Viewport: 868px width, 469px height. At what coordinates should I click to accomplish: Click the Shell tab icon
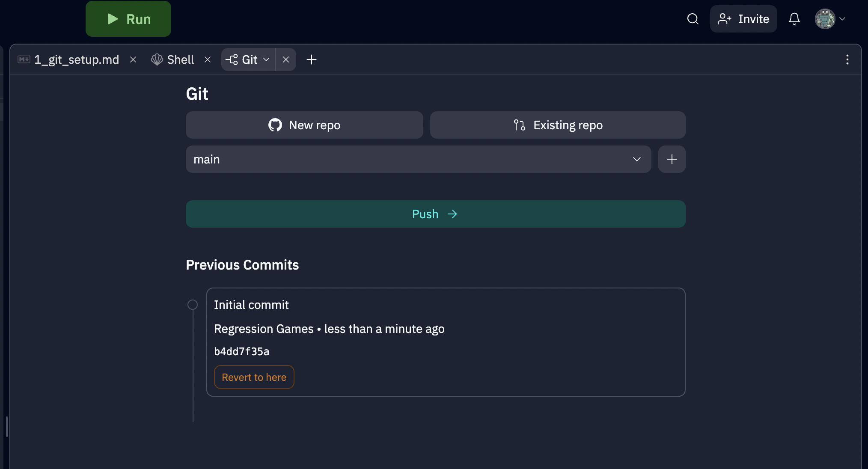[x=158, y=58]
